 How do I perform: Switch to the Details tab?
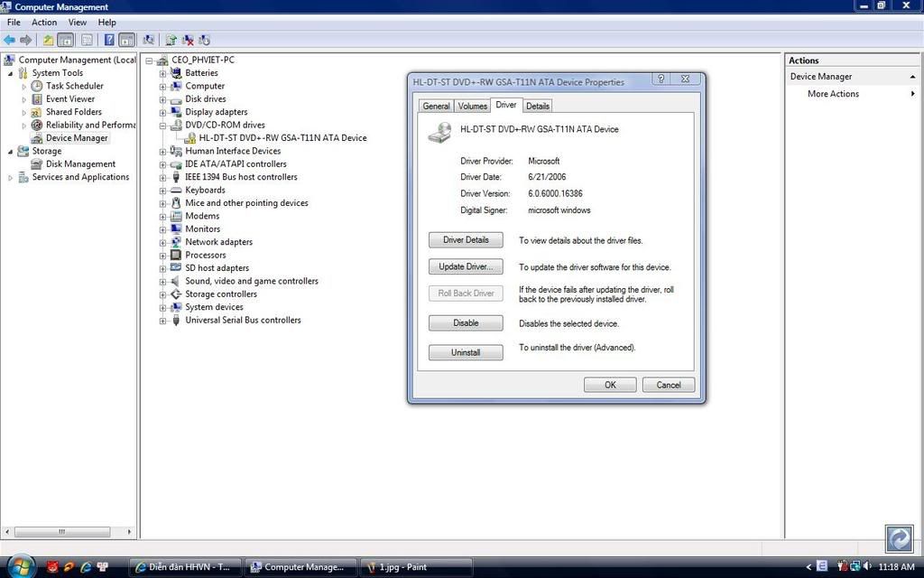click(x=538, y=106)
